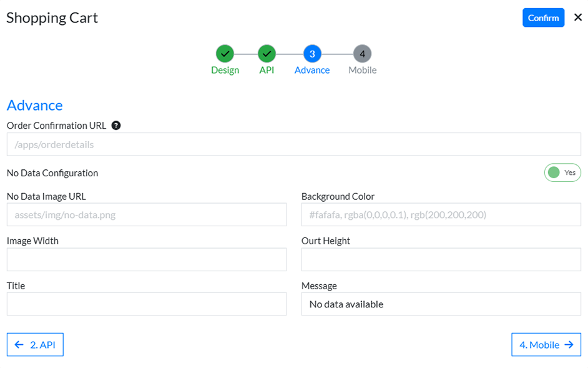This screenshot has height=368, width=588.
Task: Close the Shopping Cart dialog
Action: (577, 17)
